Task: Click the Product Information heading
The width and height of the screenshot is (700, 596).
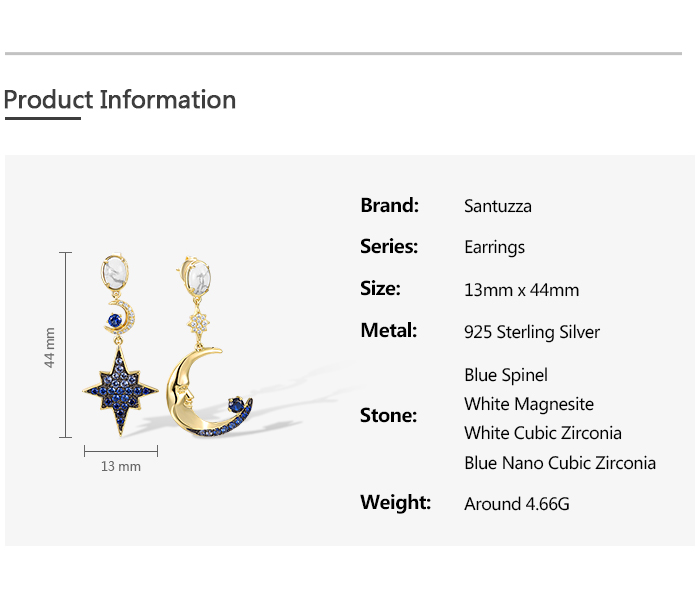Action: coord(120,100)
